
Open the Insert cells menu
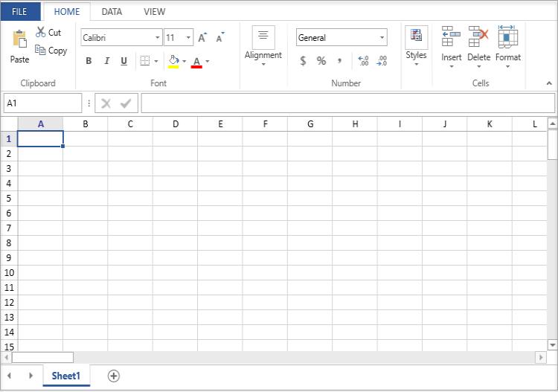[x=452, y=47]
